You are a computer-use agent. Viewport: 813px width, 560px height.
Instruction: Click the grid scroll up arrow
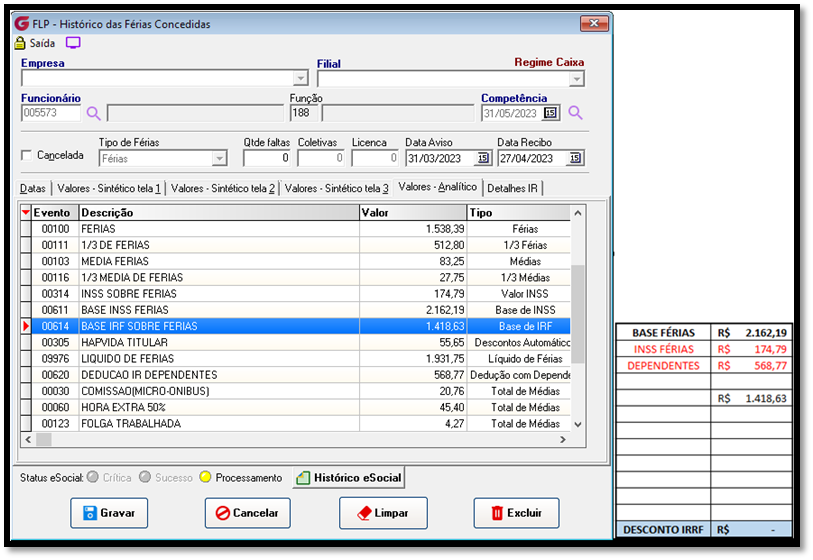click(x=578, y=213)
